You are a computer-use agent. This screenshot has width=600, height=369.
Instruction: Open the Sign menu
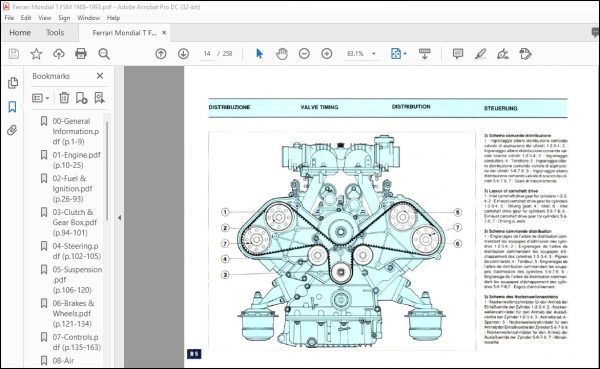64,18
